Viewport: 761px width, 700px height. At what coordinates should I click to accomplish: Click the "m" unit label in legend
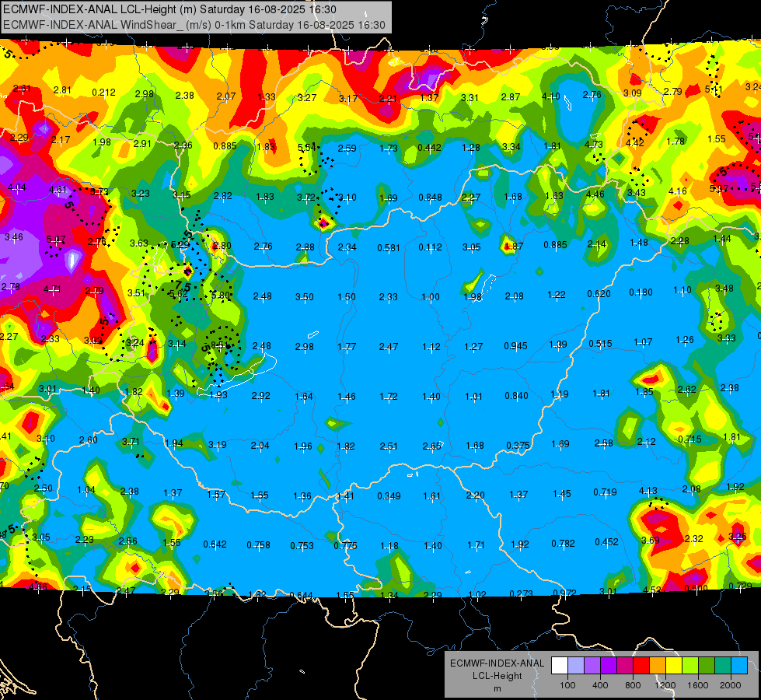point(497,689)
